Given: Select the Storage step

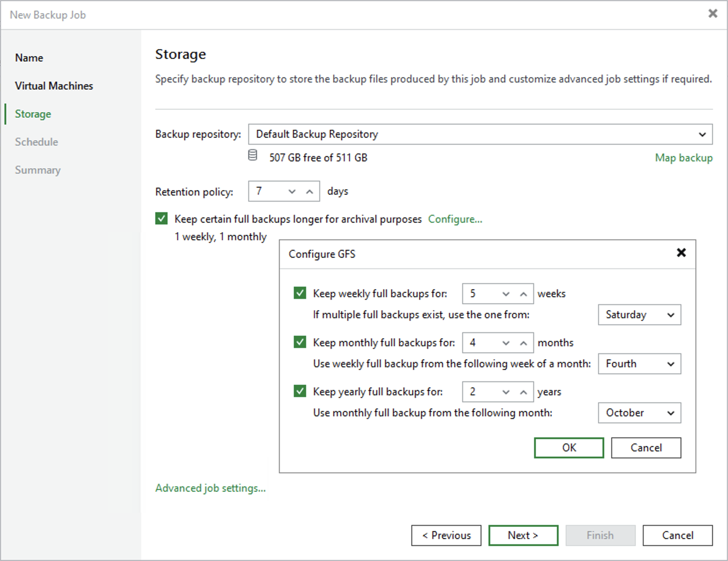Looking at the screenshot, I should pyautogui.click(x=33, y=114).
